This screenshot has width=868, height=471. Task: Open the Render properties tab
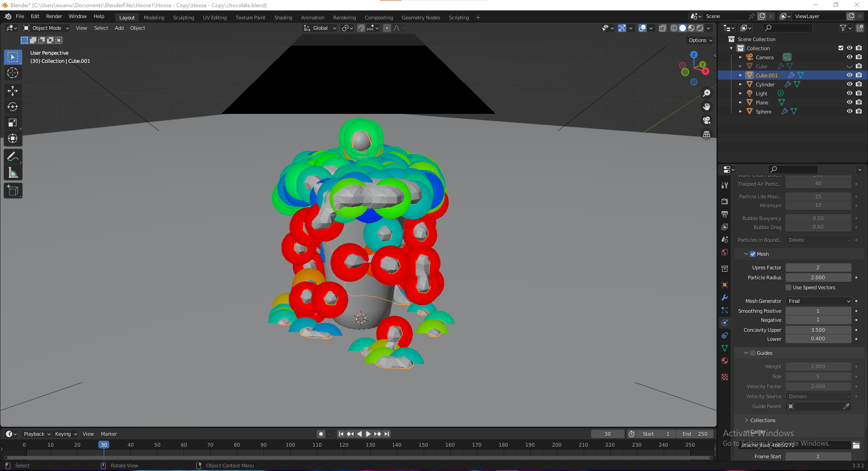[x=725, y=201]
